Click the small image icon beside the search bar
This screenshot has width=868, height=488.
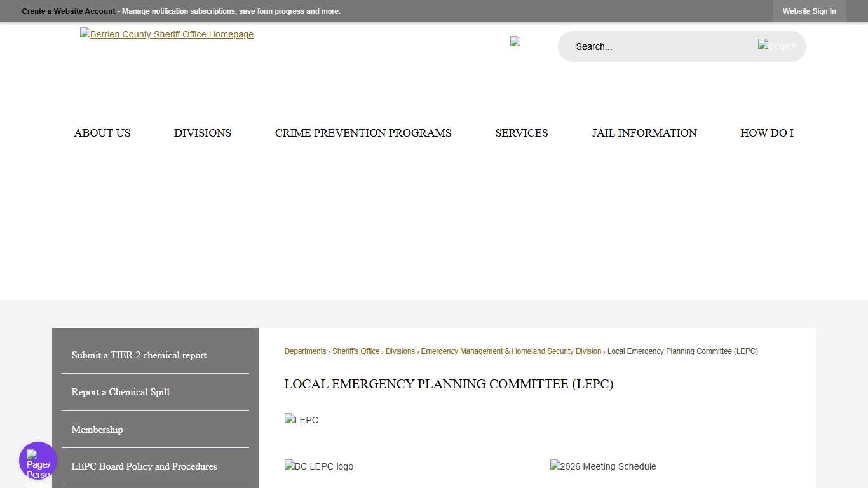[515, 41]
